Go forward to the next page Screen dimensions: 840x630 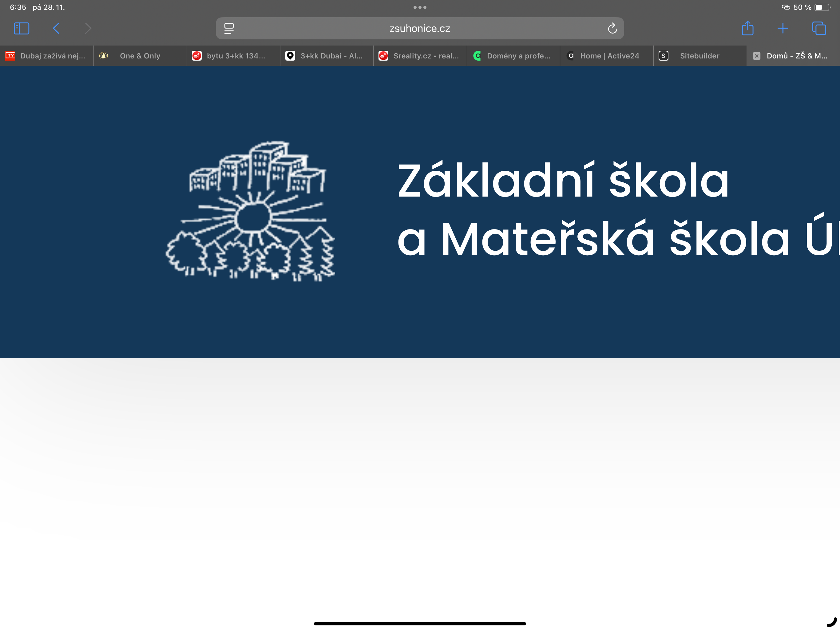point(88,29)
